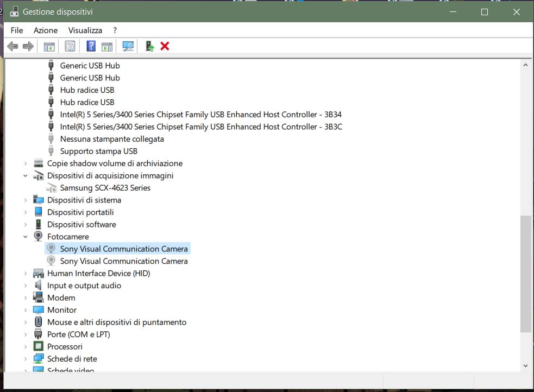The image size is (534, 392).
Task: Collapse Dispositivi di acquisizione immagini category
Action: coord(26,176)
